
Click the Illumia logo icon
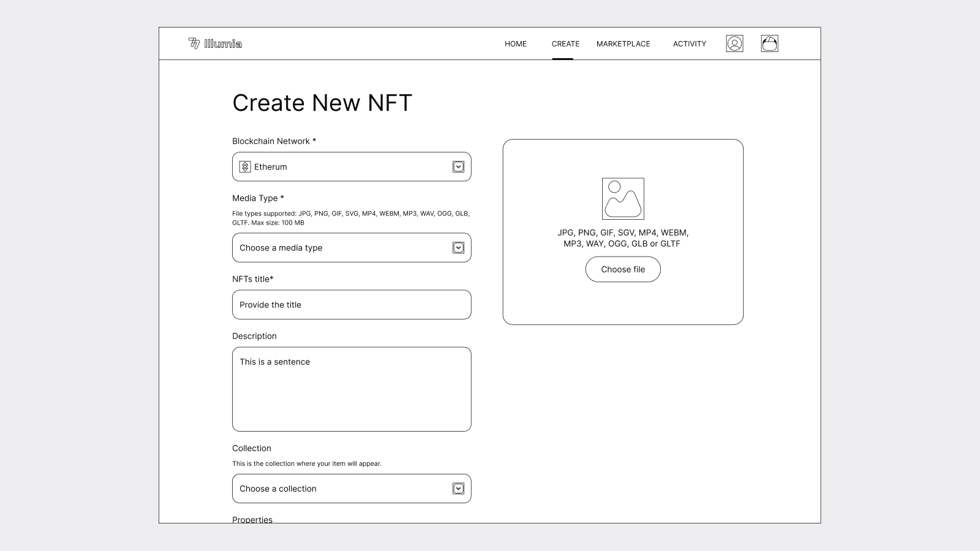pyautogui.click(x=194, y=43)
